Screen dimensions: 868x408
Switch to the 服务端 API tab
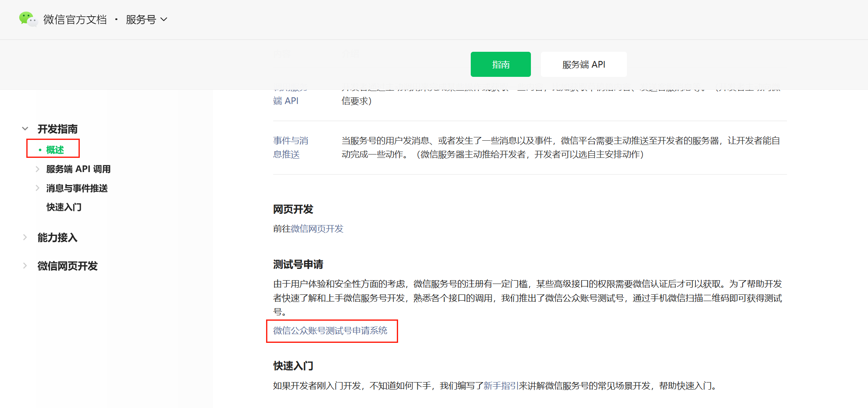(584, 64)
